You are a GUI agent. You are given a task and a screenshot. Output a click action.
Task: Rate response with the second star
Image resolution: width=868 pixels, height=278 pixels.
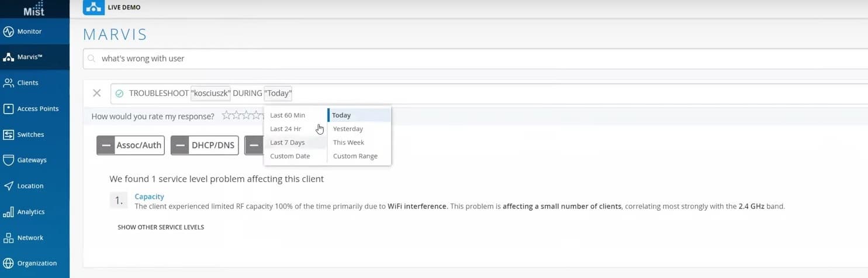[x=236, y=116]
